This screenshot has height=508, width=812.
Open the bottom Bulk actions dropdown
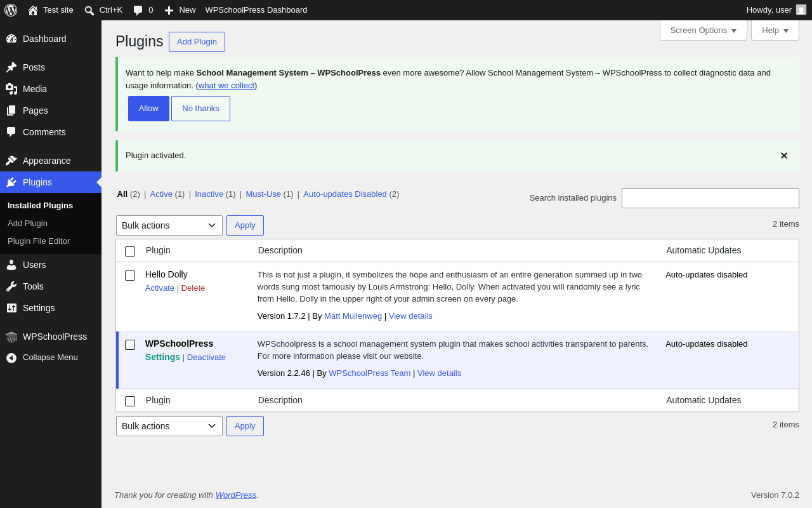(x=169, y=426)
